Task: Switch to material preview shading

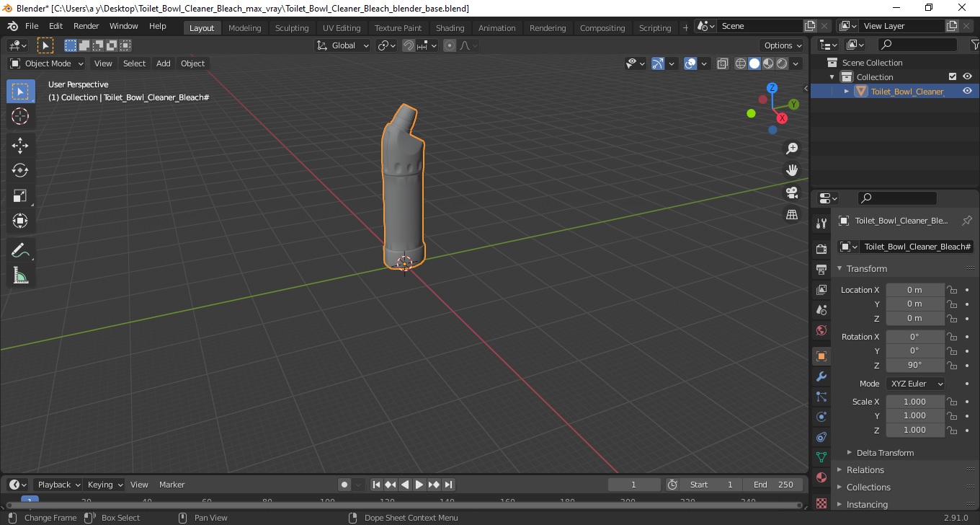Action: point(768,63)
